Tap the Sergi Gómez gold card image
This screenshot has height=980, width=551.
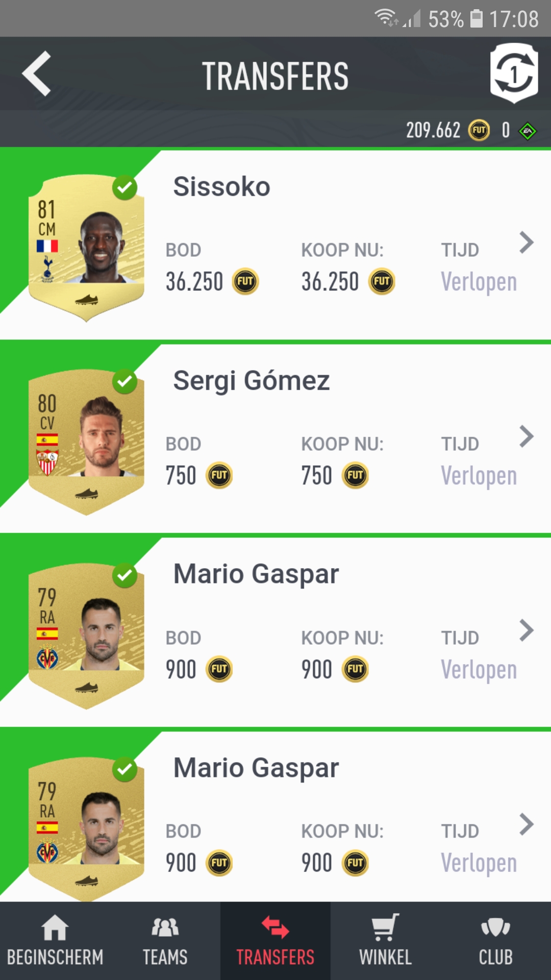[86, 442]
